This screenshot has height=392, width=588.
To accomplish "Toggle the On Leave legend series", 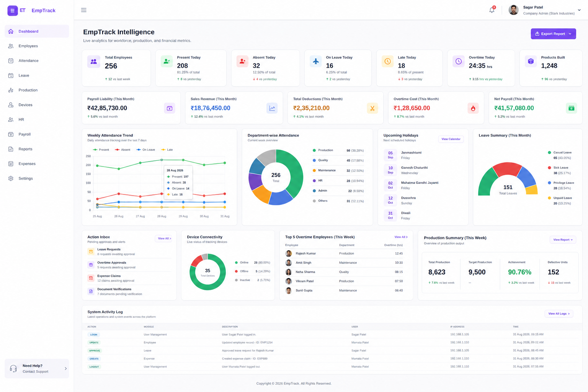I will click(x=146, y=150).
